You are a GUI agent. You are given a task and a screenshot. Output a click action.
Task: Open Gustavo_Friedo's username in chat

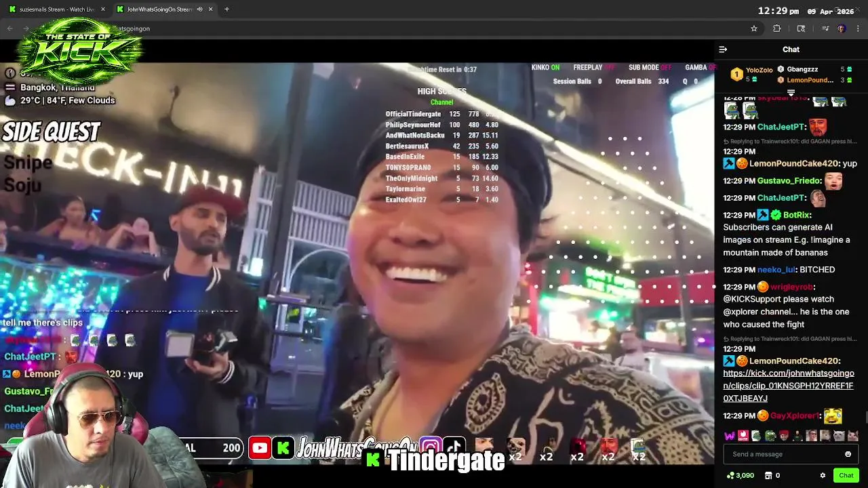coord(789,181)
